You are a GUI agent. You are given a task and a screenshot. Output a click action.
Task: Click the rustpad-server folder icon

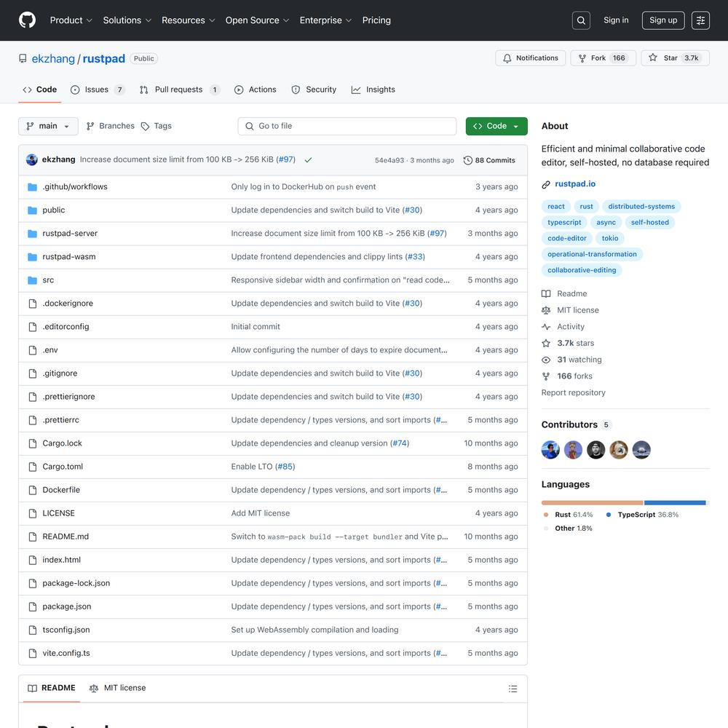click(32, 234)
